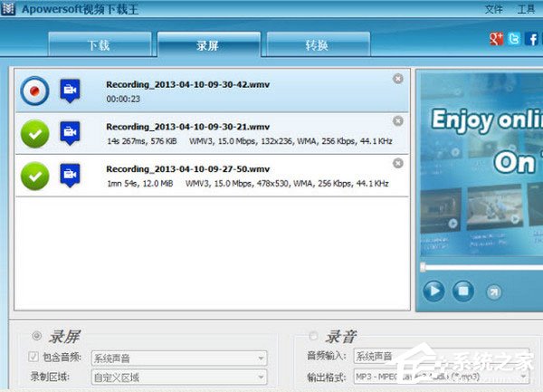Click the 1mn 54s, 12.0 MiB details
The image size is (543, 392).
140,184
